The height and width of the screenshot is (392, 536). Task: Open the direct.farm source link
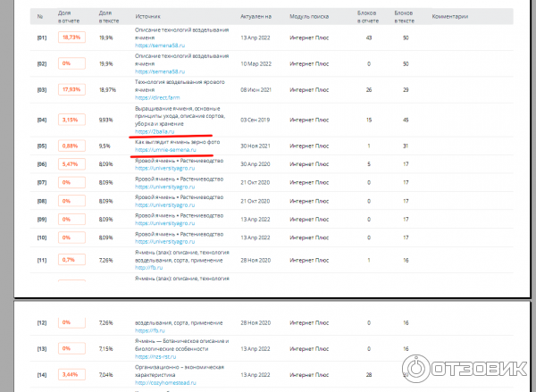pyautogui.click(x=157, y=97)
